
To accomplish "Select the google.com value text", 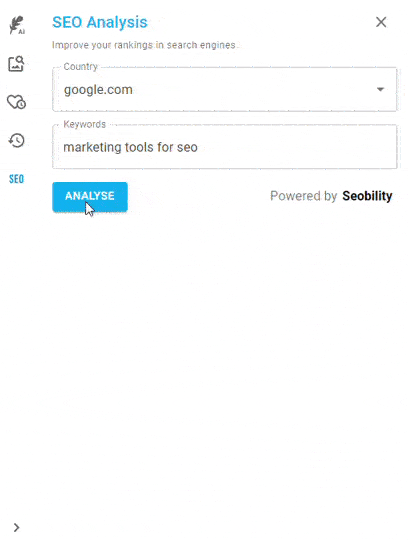I will 98,90.
